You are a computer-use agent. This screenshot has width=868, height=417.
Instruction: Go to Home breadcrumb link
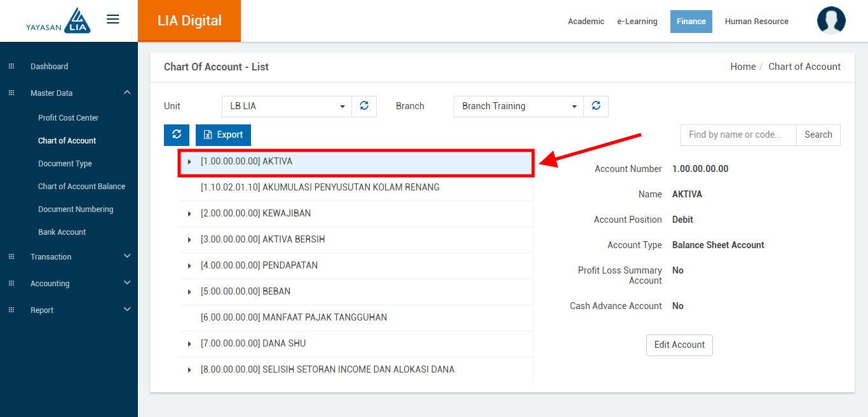click(x=743, y=67)
